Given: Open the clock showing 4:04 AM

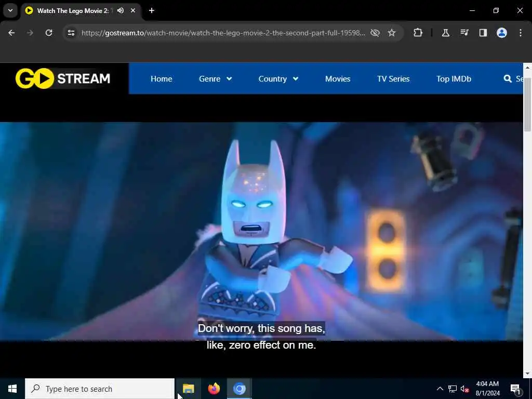Looking at the screenshot, I should pos(487,389).
